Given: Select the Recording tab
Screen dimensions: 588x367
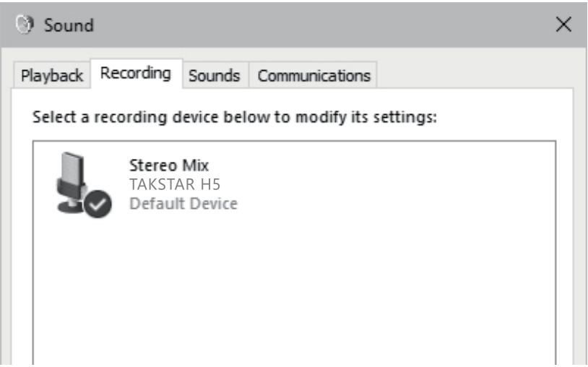Looking at the screenshot, I should [x=136, y=74].
